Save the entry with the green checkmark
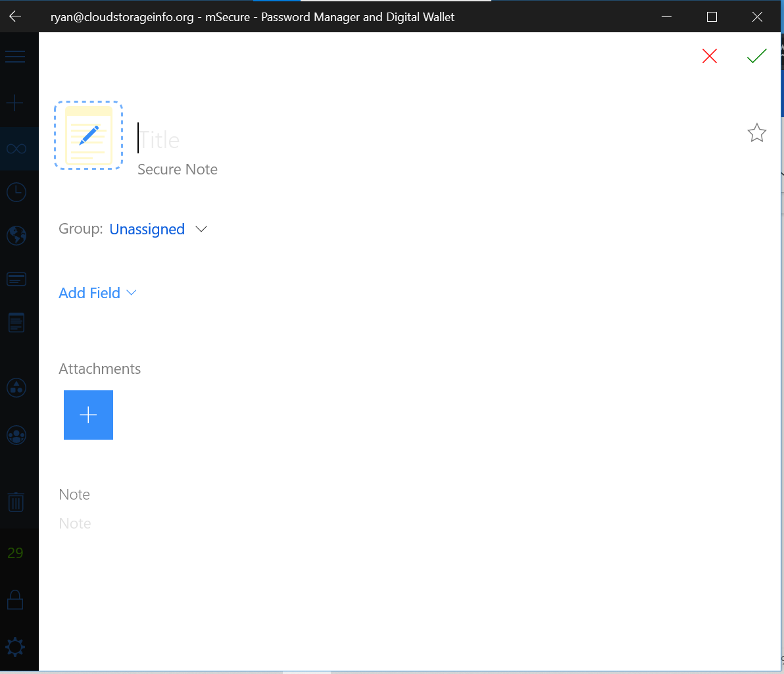Image resolution: width=784 pixels, height=674 pixels. pyautogui.click(x=756, y=56)
